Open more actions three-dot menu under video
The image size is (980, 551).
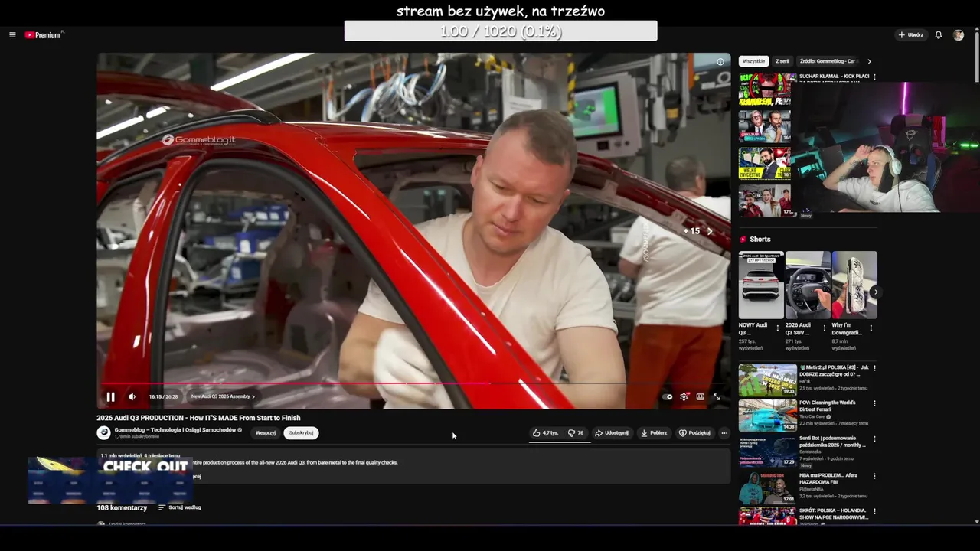pos(724,433)
